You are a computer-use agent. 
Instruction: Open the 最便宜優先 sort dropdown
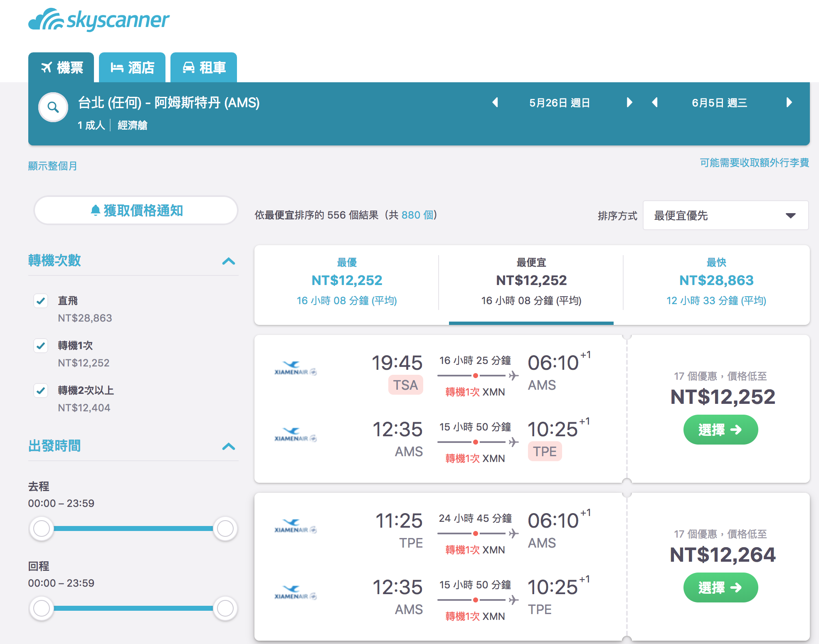tap(725, 215)
